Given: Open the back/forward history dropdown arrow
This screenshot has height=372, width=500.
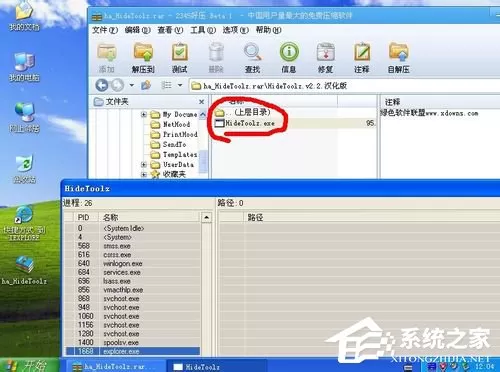Looking at the screenshot, I should pos(132,85).
